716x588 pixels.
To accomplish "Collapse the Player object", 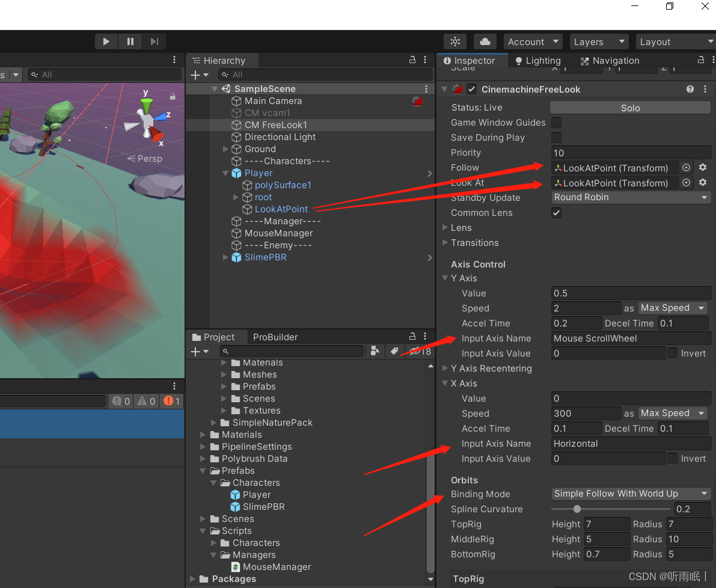I will click(x=225, y=173).
